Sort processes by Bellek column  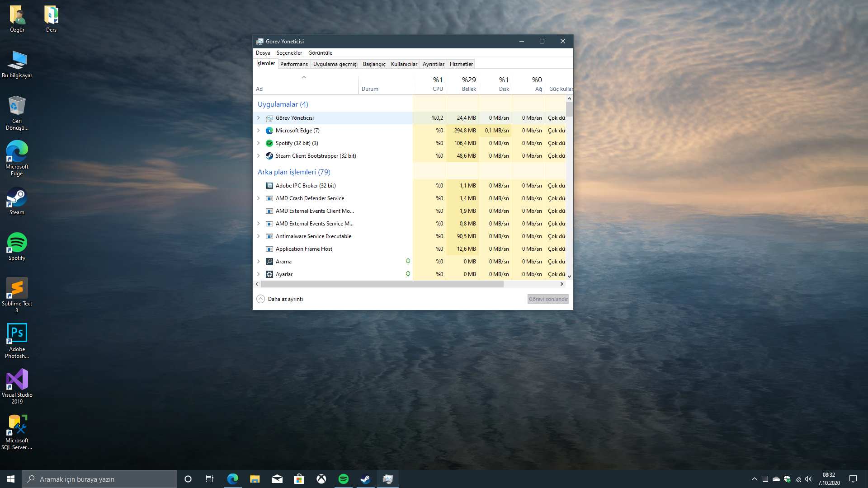pyautogui.click(x=462, y=84)
